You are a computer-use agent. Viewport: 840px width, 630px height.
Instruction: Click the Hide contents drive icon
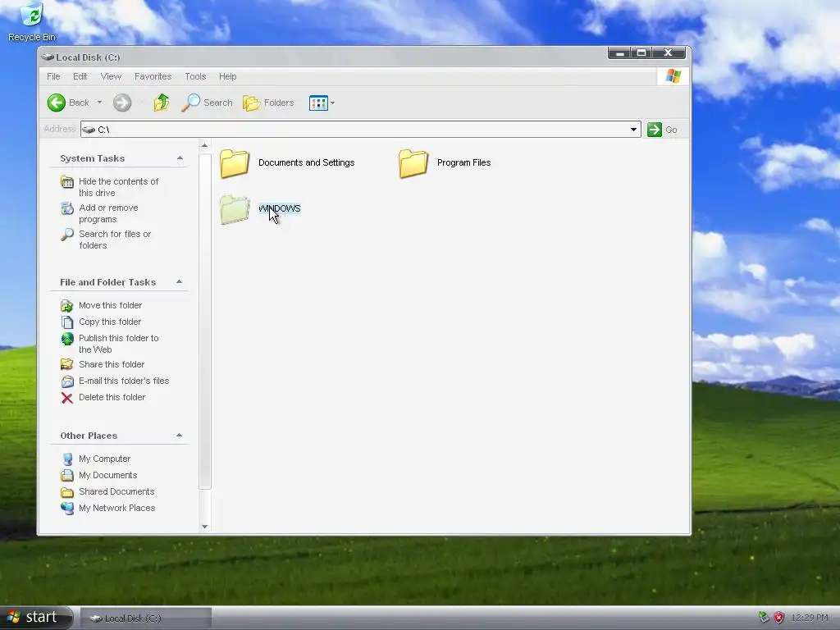[67, 182]
